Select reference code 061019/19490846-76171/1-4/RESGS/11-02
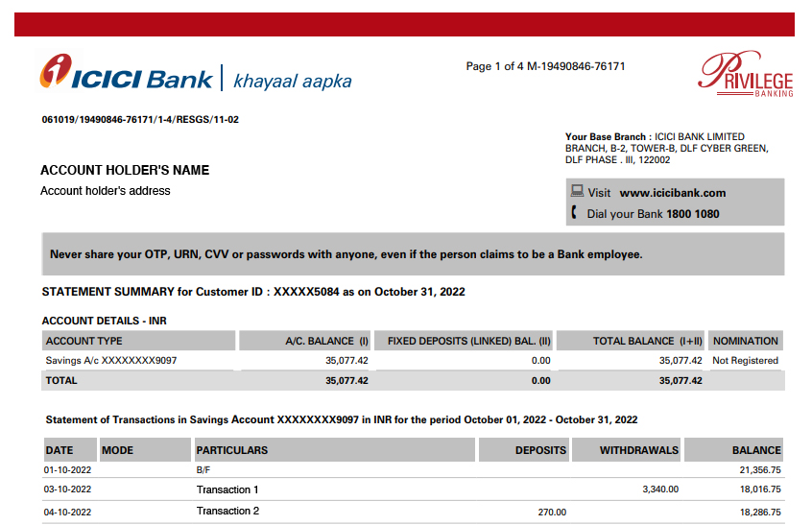This screenshot has height=525, width=812. point(140,120)
